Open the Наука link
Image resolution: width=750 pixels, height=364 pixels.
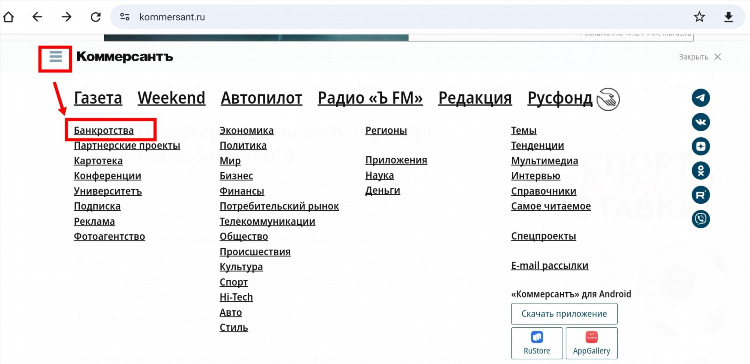pos(380,176)
